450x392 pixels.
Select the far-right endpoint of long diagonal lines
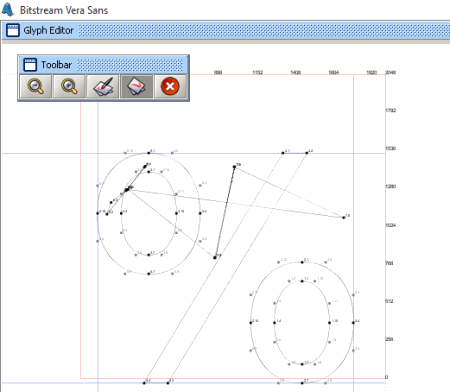(x=344, y=218)
